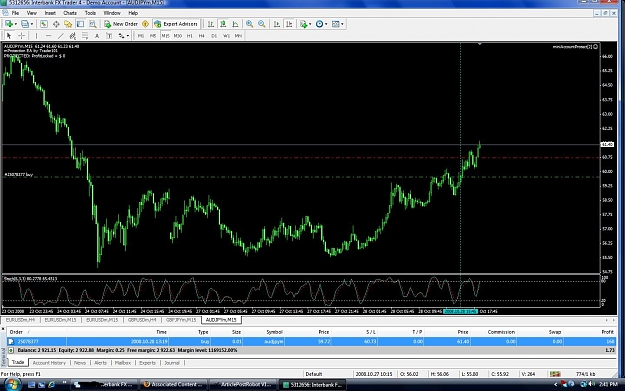Click the Windows Start button

click(12, 385)
